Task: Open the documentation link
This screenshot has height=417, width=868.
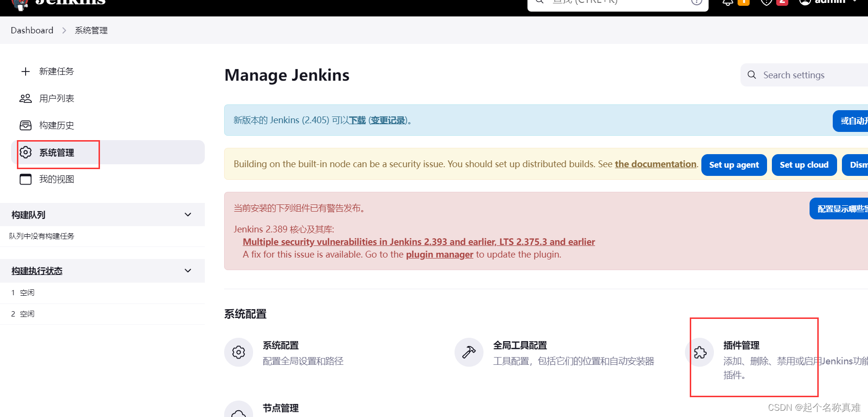Action: coord(655,164)
